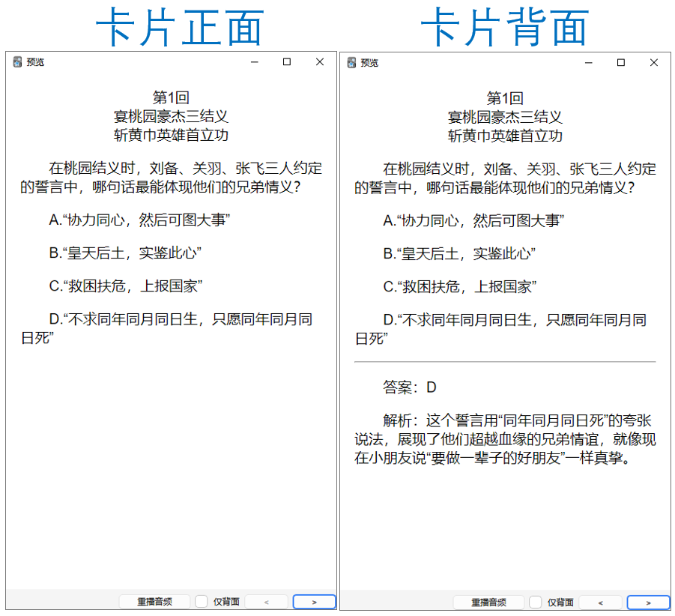Image resolution: width=675 pixels, height=616 pixels.
Task: Click 预览 title of left window
Action: [35, 62]
